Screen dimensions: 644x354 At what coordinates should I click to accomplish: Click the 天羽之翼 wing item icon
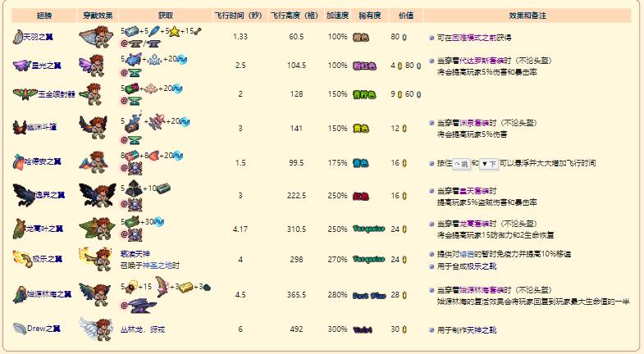(x=20, y=37)
